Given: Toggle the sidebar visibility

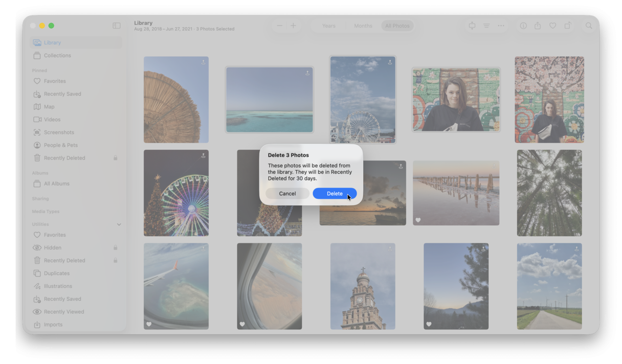Looking at the screenshot, I should coord(118,25).
